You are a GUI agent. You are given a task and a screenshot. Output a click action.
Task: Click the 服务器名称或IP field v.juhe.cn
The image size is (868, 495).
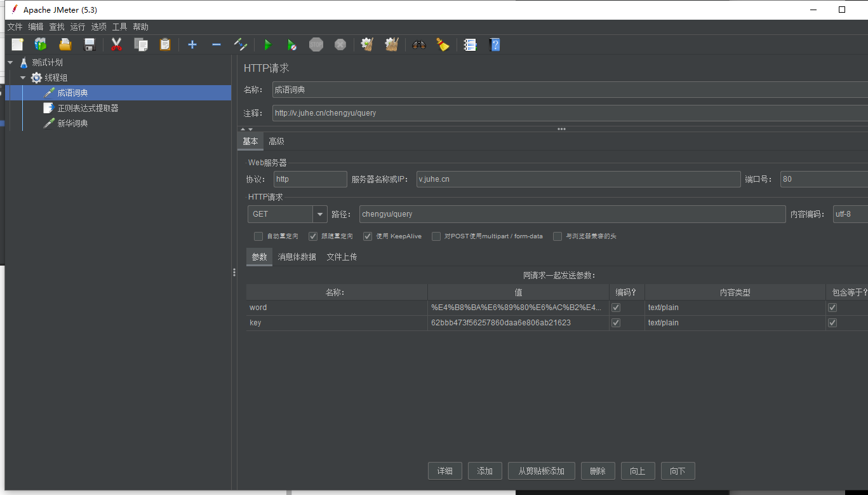pyautogui.click(x=578, y=179)
